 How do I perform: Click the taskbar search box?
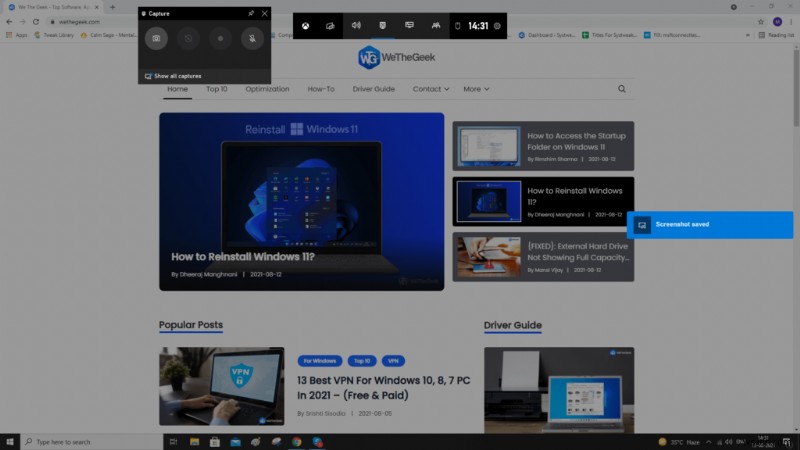coord(92,442)
